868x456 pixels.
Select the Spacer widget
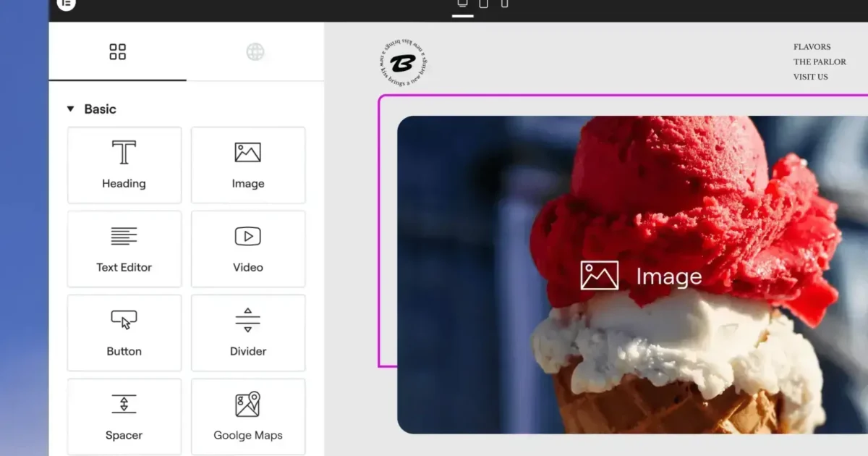coord(124,416)
